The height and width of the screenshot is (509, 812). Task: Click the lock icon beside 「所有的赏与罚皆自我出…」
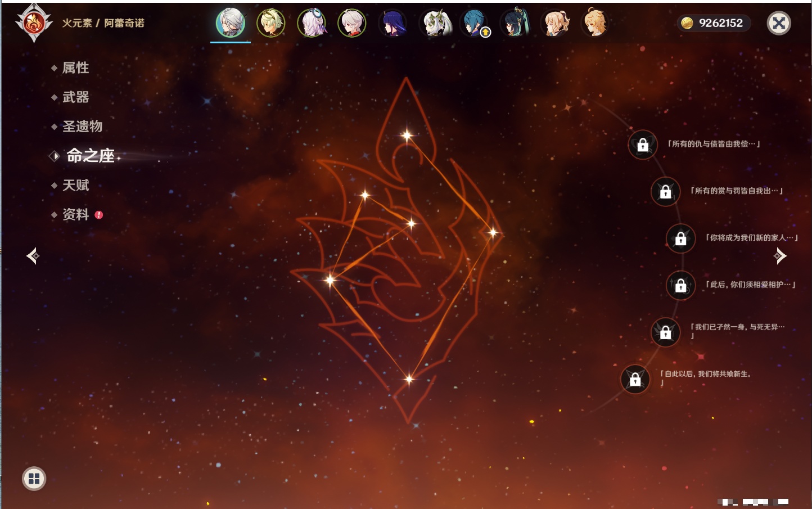click(x=666, y=192)
